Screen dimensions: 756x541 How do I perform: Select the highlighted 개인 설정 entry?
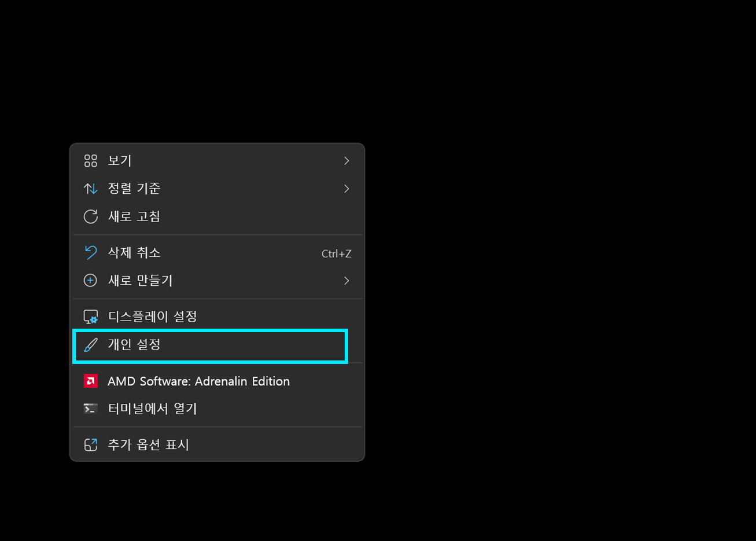[x=210, y=346]
